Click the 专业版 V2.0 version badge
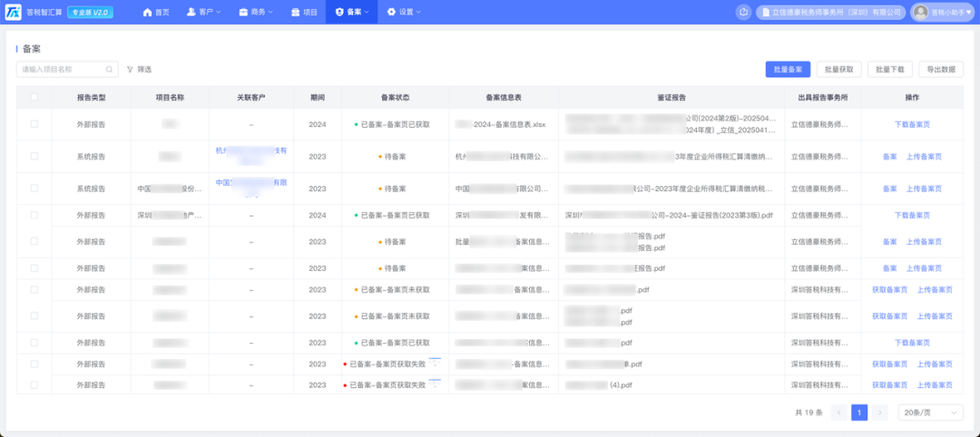Viewport: 980px width, 437px height. 90,12
